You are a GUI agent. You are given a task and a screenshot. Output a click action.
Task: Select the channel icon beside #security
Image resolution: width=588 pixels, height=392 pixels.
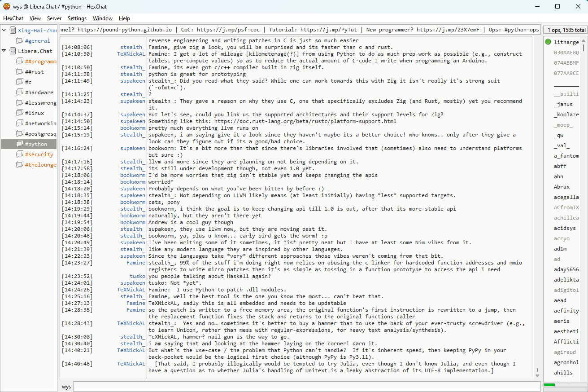coord(20,154)
